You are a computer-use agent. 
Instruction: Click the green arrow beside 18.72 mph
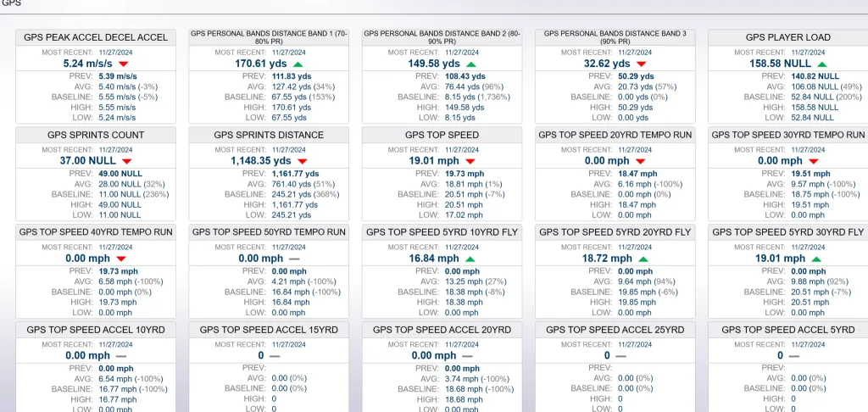click(643, 259)
